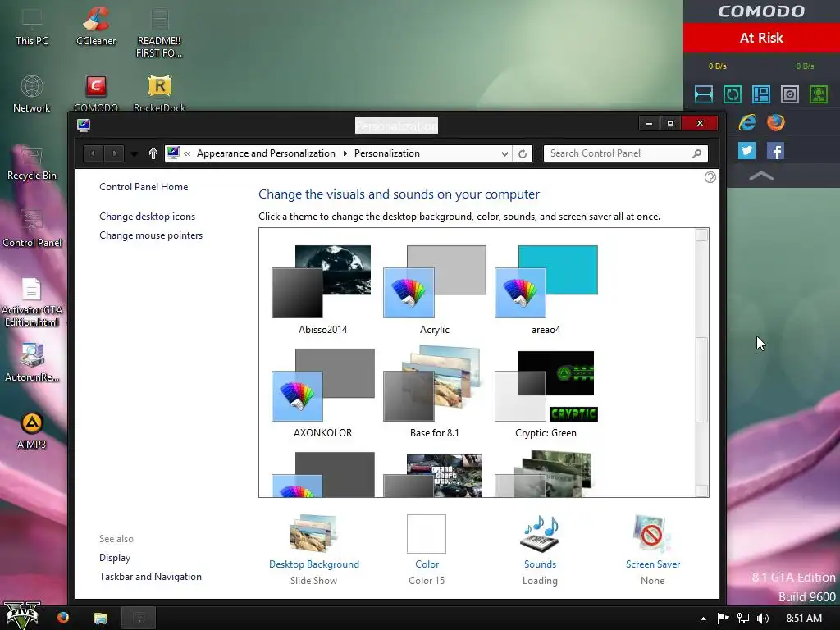
Task: Select the Cryptic: Green theme
Action: pyautogui.click(x=546, y=393)
